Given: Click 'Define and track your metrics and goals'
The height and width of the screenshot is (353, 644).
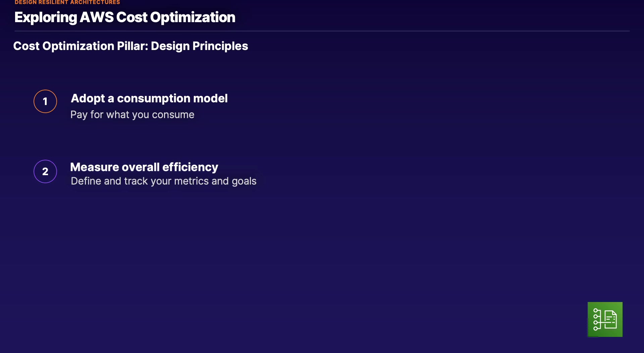Looking at the screenshot, I should pyautogui.click(x=163, y=181).
